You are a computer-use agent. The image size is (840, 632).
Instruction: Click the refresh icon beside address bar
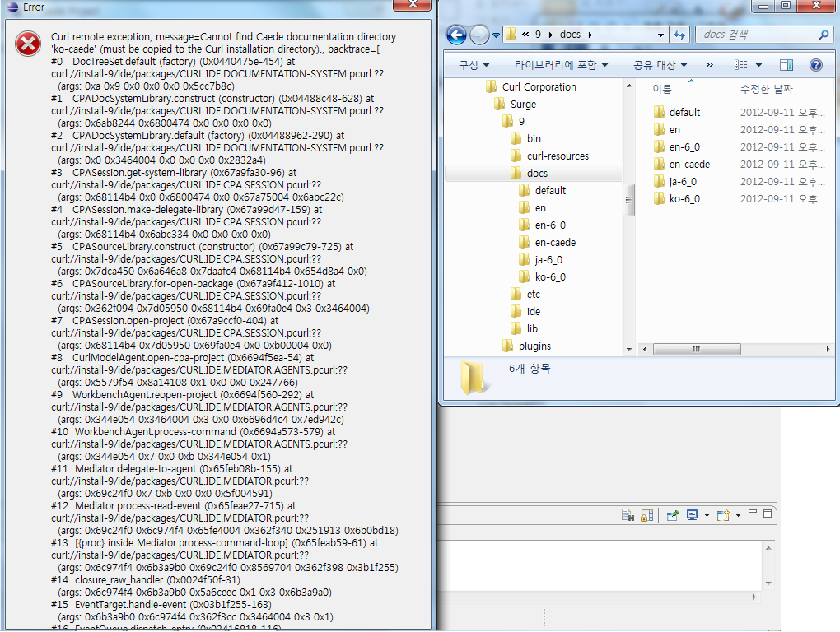679,35
